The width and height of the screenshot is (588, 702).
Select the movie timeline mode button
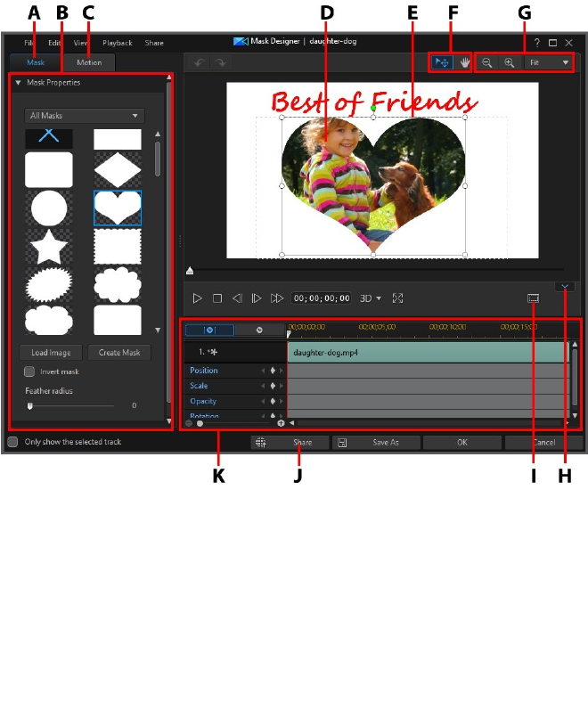(259, 330)
